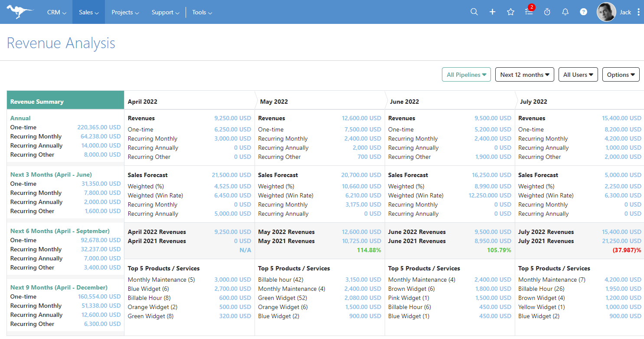Open the tasks list icon with red badge
The height and width of the screenshot is (339, 644).
(x=529, y=12)
